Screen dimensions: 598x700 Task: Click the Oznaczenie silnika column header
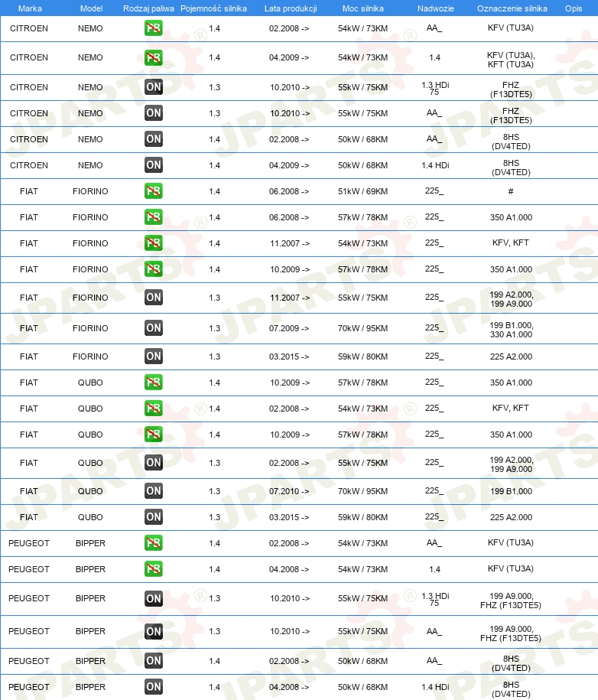tap(512, 8)
